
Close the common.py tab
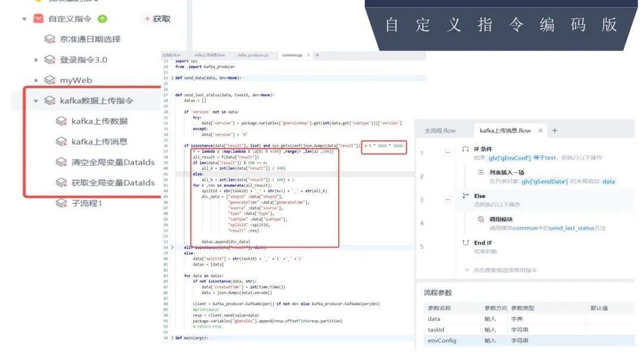308,55
